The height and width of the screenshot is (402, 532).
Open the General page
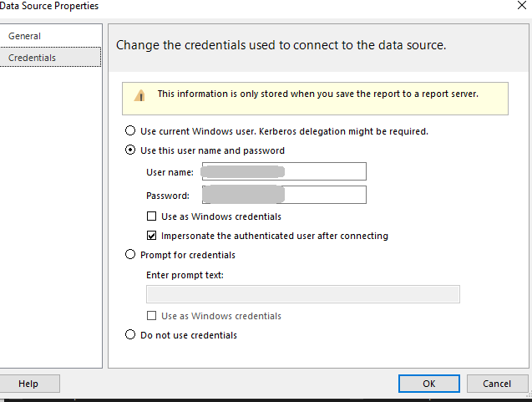tap(24, 36)
